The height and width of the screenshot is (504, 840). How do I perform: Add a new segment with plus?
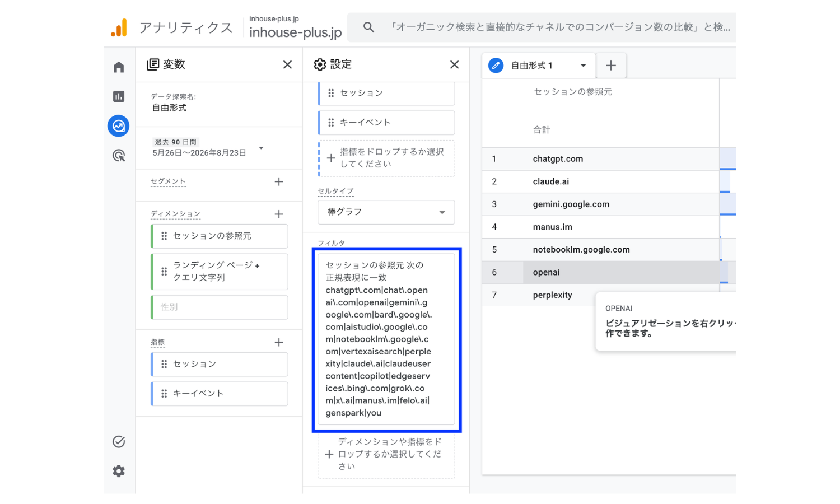pyautogui.click(x=279, y=181)
